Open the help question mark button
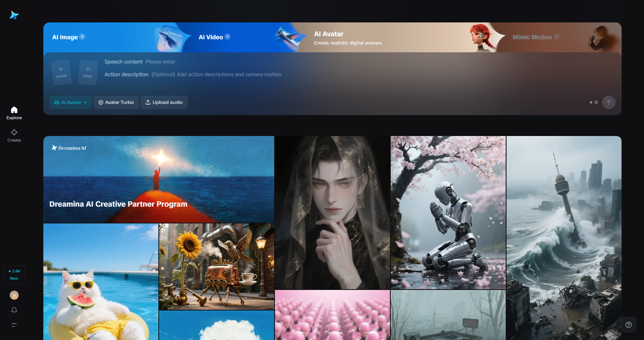The height and width of the screenshot is (340, 644). 629,325
